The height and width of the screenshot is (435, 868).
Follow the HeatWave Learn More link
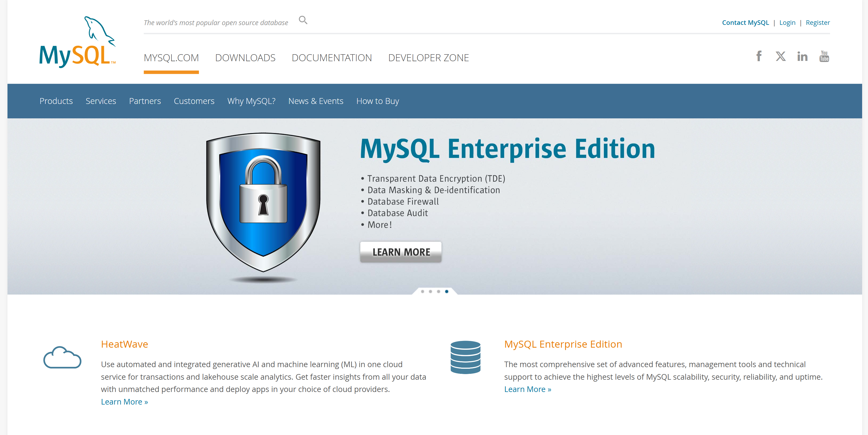124,401
